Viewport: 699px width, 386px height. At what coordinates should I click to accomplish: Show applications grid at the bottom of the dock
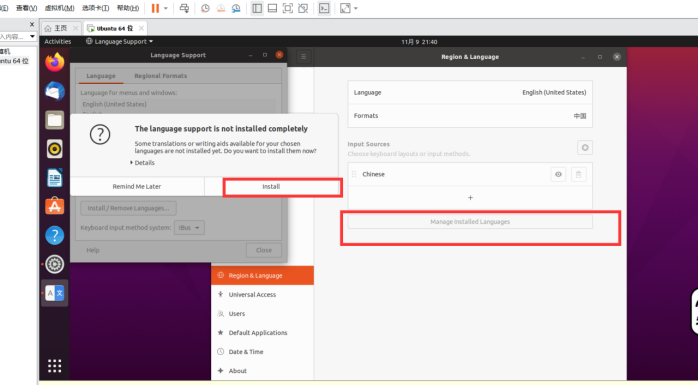(54, 366)
